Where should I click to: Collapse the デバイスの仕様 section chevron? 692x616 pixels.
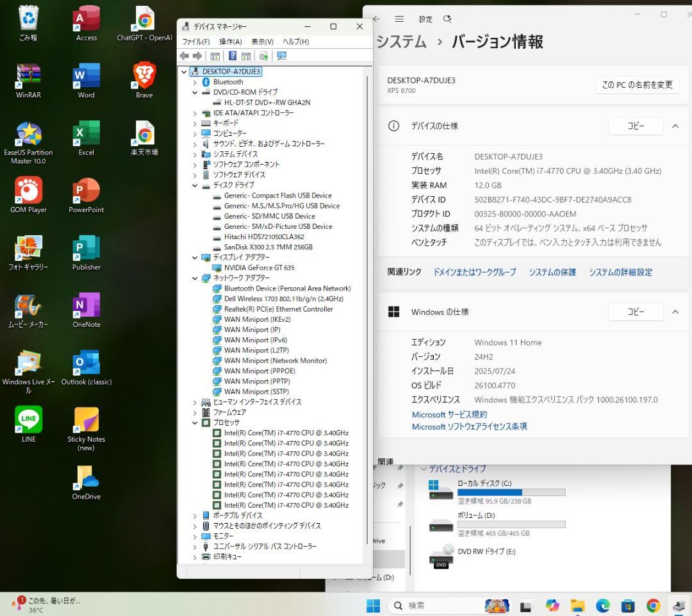click(675, 126)
